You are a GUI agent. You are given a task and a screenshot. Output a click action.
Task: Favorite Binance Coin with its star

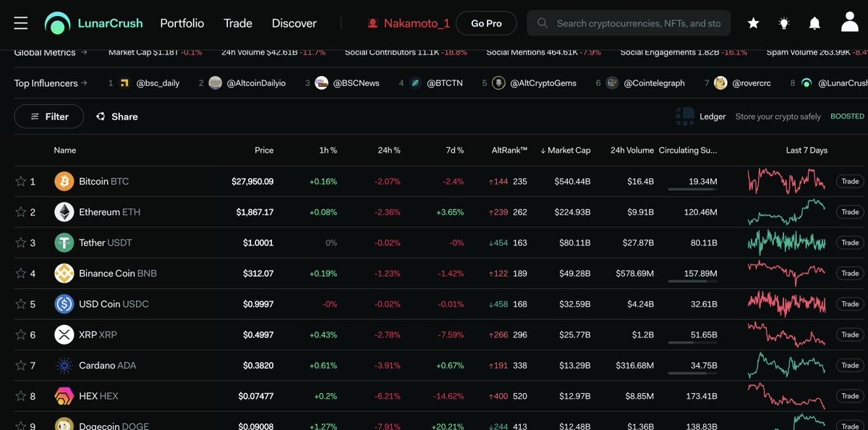(x=20, y=273)
